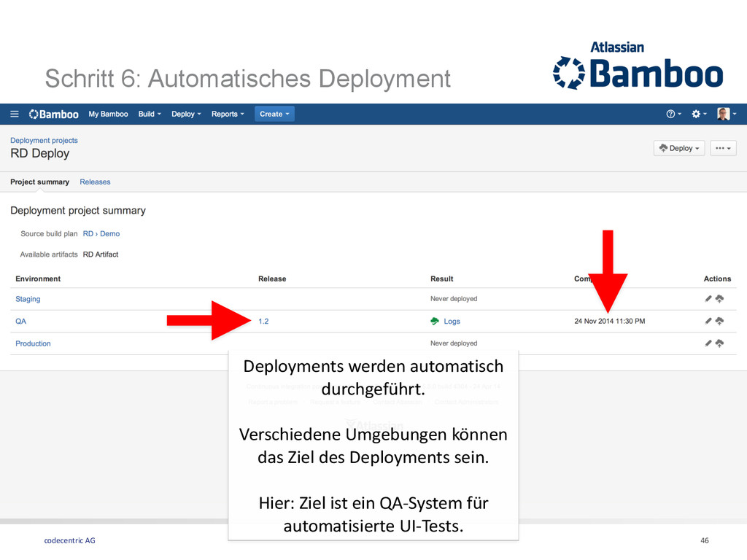747x560 pixels.
Task: Click Never deployed in Staging row
Action: pyautogui.click(x=454, y=298)
